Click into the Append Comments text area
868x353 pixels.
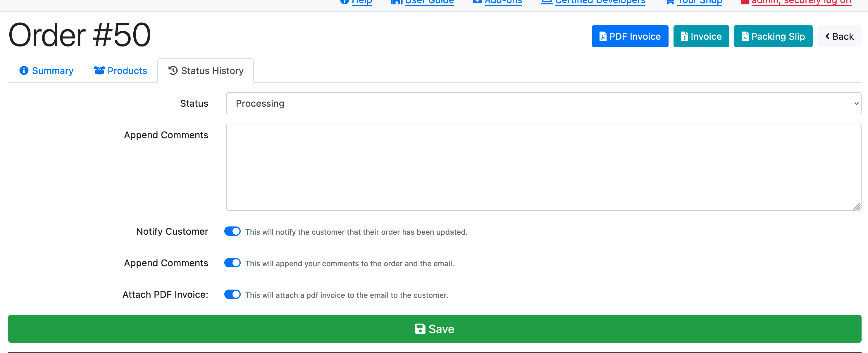[543, 167]
